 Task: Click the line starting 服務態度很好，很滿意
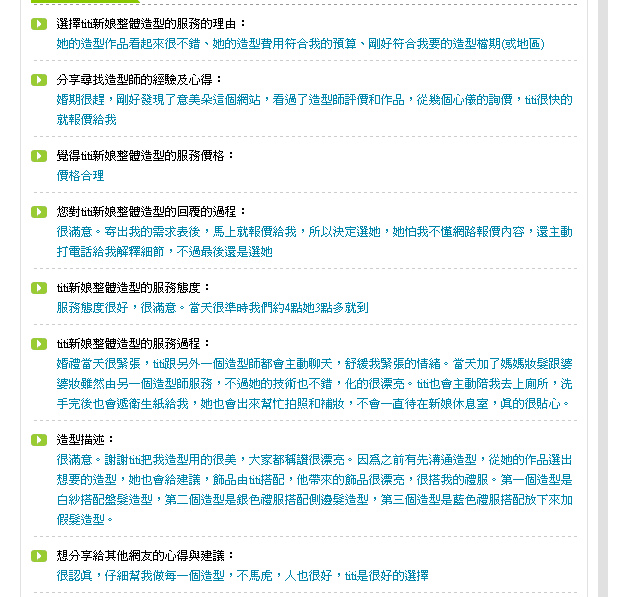[212, 308]
